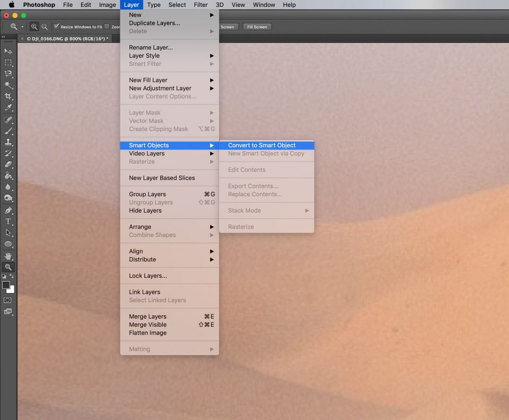This screenshot has height=420, width=509.
Task: Expand the Arrange submenu
Action: tap(170, 227)
